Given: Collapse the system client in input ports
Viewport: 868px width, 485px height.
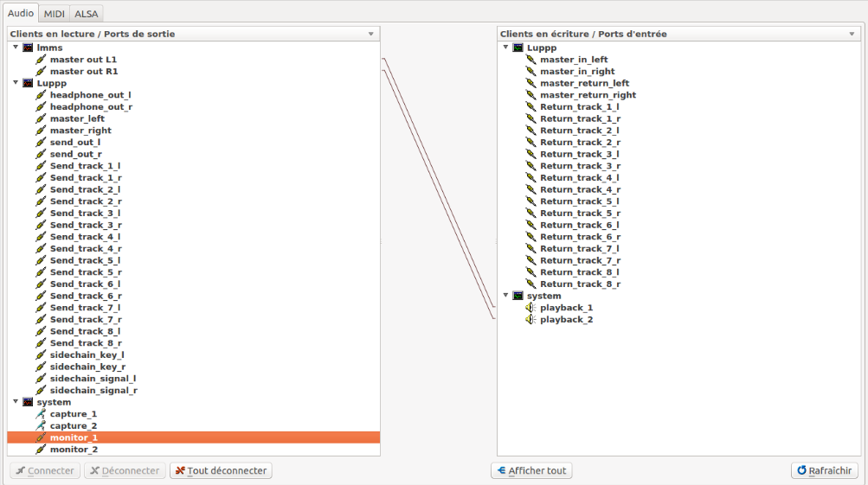Looking at the screenshot, I should [x=505, y=296].
